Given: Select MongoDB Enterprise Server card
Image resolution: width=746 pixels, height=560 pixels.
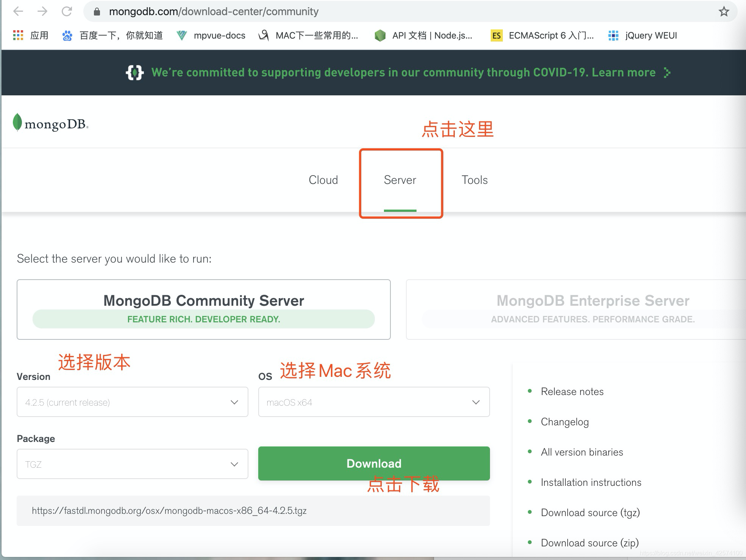Looking at the screenshot, I should [576, 310].
